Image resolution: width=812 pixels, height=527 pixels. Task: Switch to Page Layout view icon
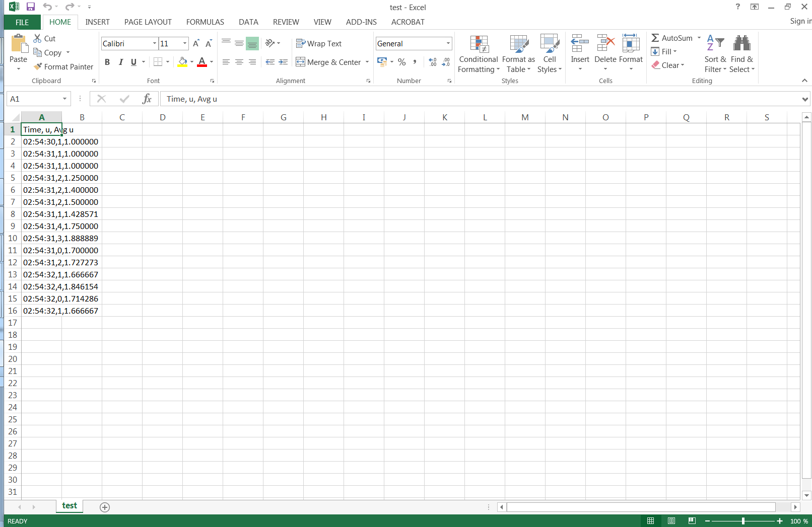671,521
